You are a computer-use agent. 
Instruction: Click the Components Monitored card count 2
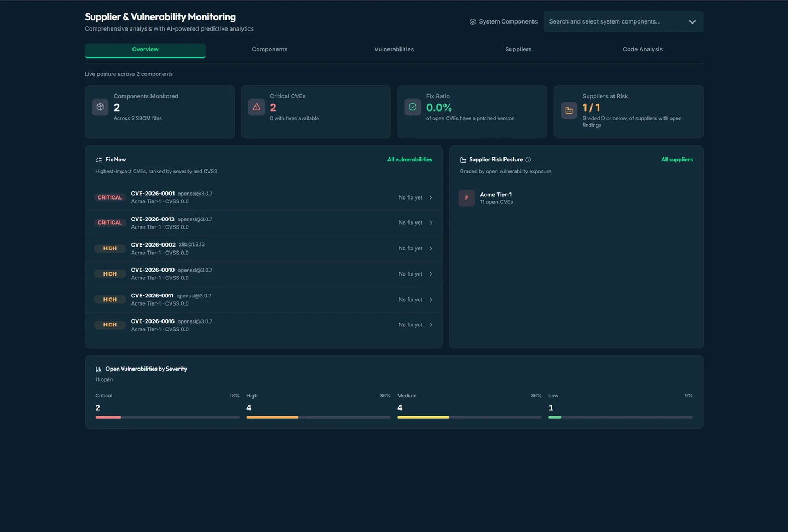tap(117, 108)
